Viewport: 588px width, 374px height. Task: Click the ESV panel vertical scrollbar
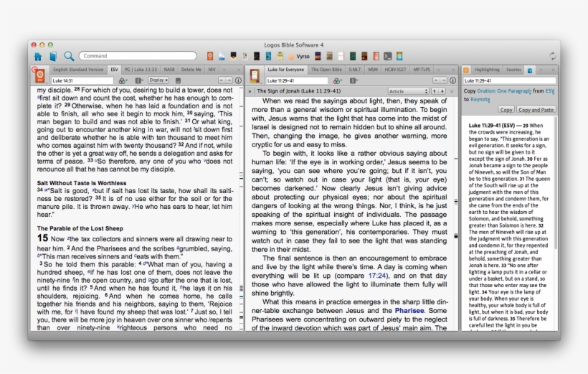[241, 208]
